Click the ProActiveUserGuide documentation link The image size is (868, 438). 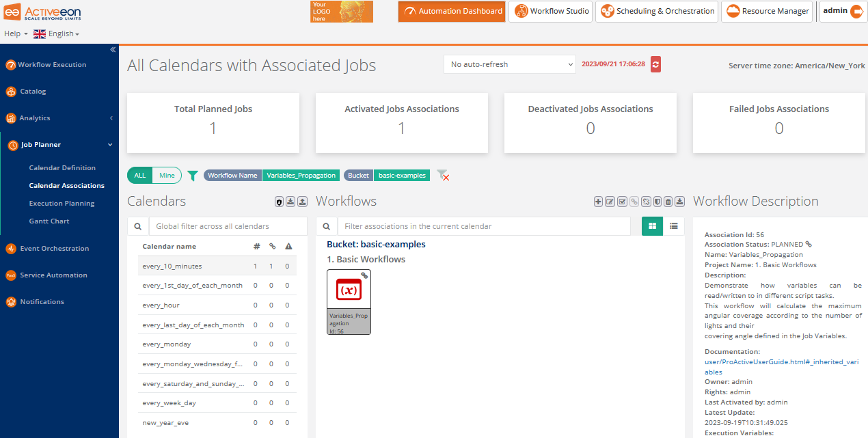(783, 366)
